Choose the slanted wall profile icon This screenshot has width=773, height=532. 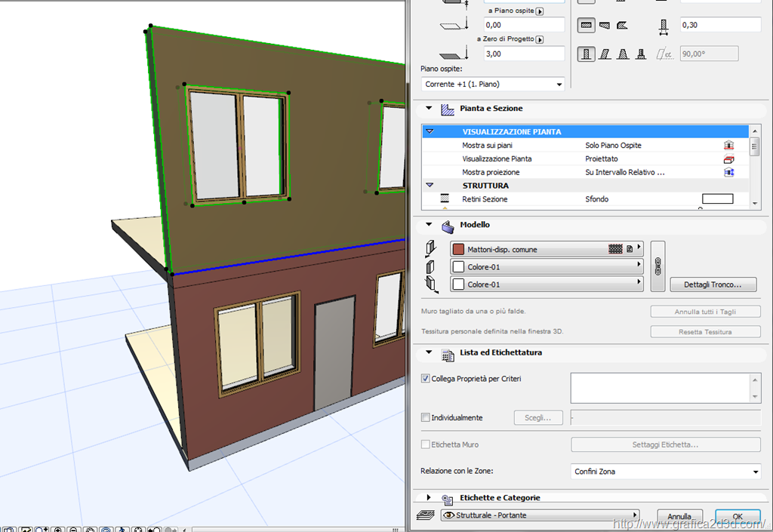(605, 54)
